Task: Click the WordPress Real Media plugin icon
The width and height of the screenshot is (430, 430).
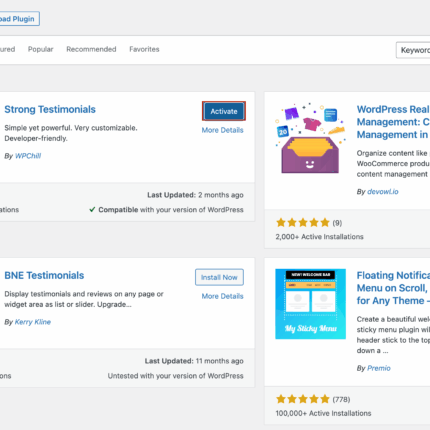Action: (x=310, y=138)
